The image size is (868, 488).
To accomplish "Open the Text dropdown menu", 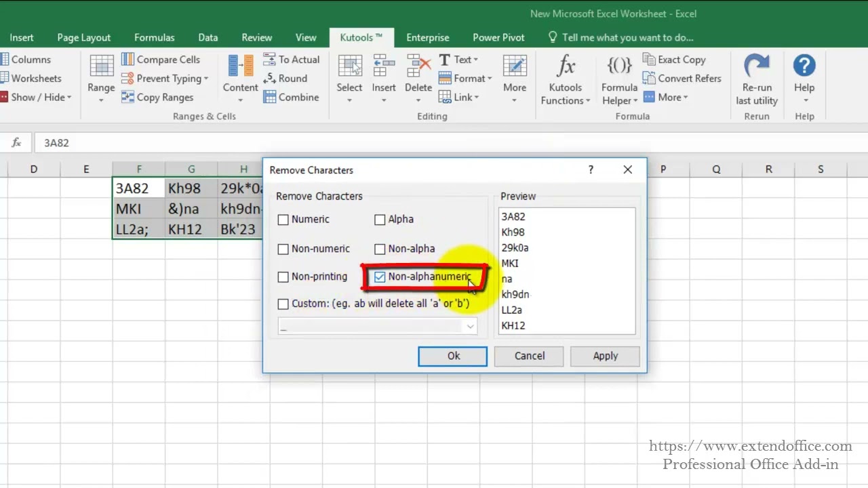I will click(458, 60).
